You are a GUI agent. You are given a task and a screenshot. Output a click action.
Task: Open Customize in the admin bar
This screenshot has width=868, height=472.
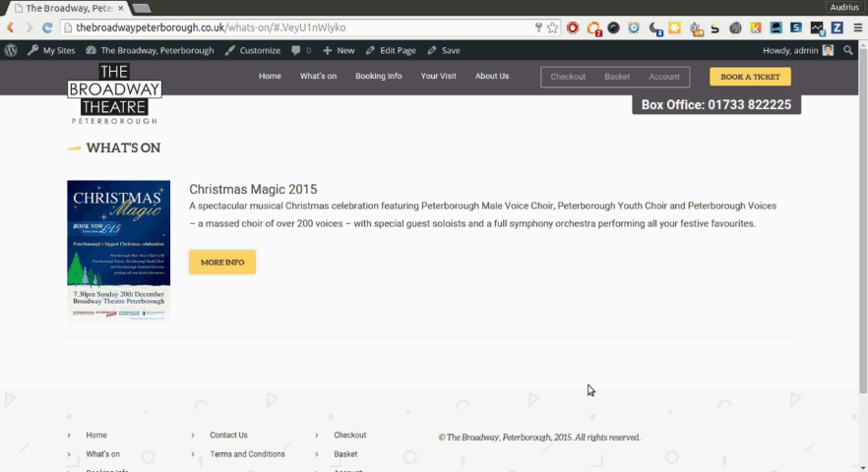pyautogui.click(x=252, y=50)
